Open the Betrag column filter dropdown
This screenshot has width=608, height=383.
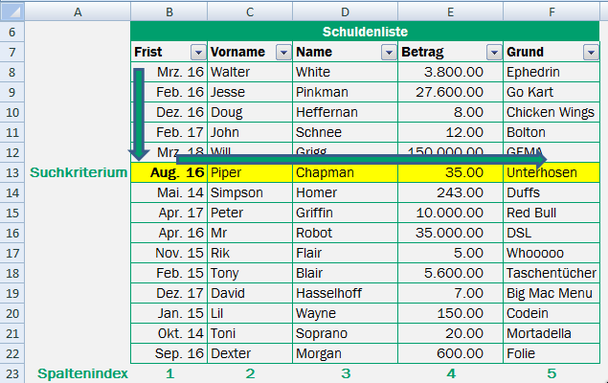click(x=494, y=52)
